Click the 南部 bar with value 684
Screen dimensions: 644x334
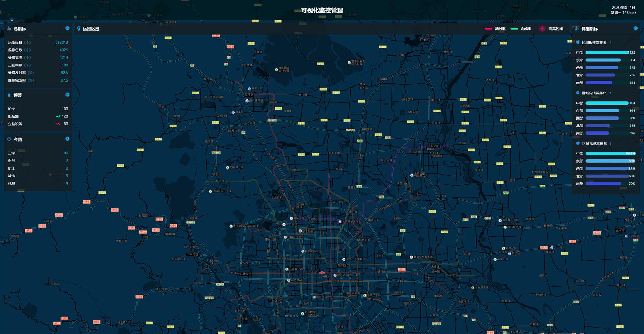click(x=599, y=83)
